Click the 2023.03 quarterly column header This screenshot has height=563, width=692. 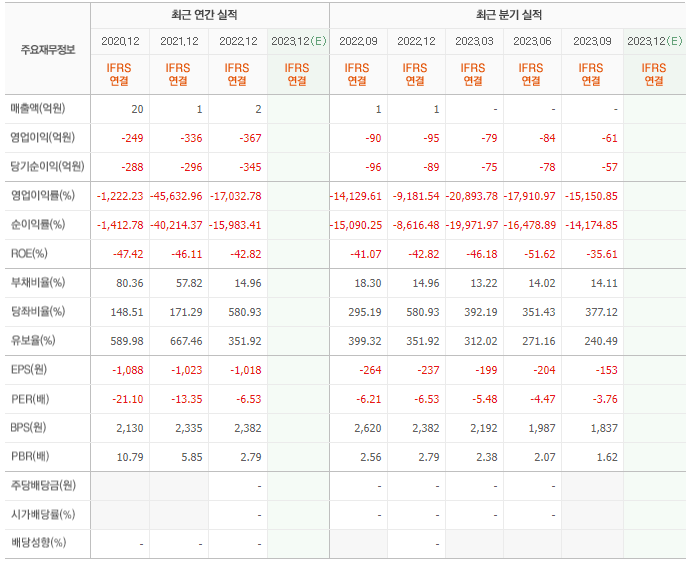point(474,41)
